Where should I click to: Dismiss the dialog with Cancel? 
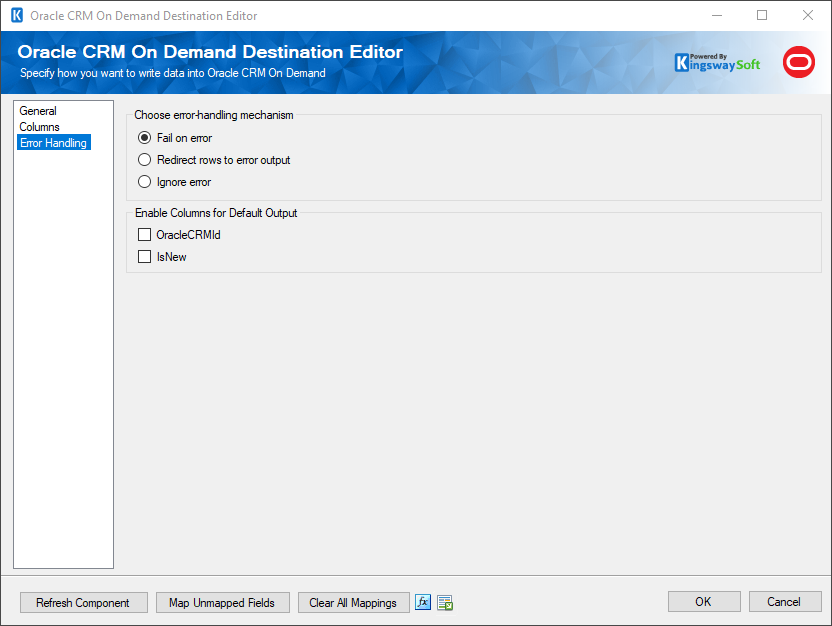pyautogui.click(x=785, y=602)
